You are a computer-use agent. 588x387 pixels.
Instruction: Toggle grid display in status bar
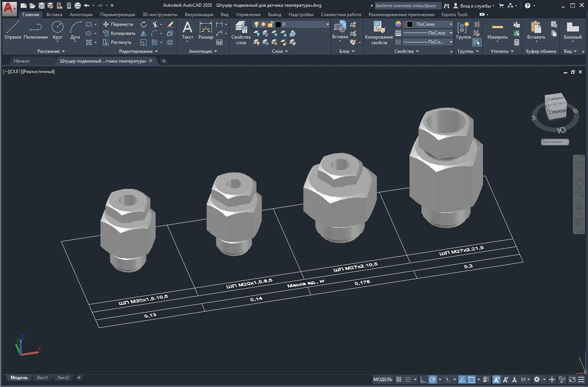click(399, 379)
